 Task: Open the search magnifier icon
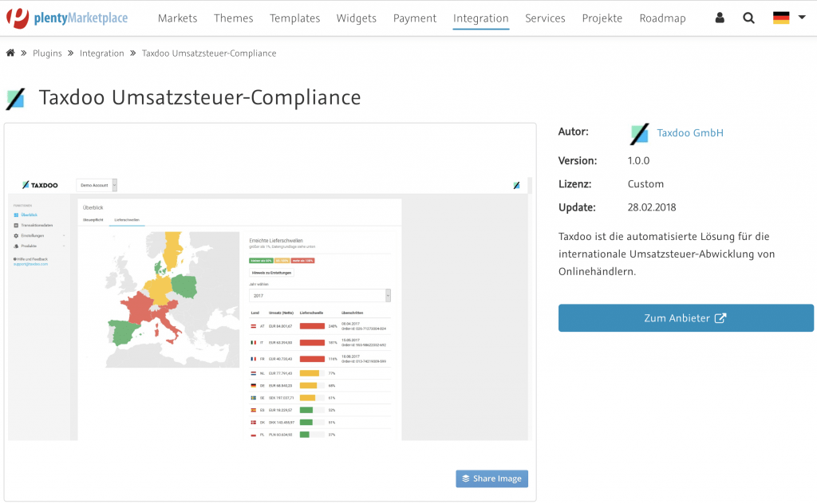748,18
